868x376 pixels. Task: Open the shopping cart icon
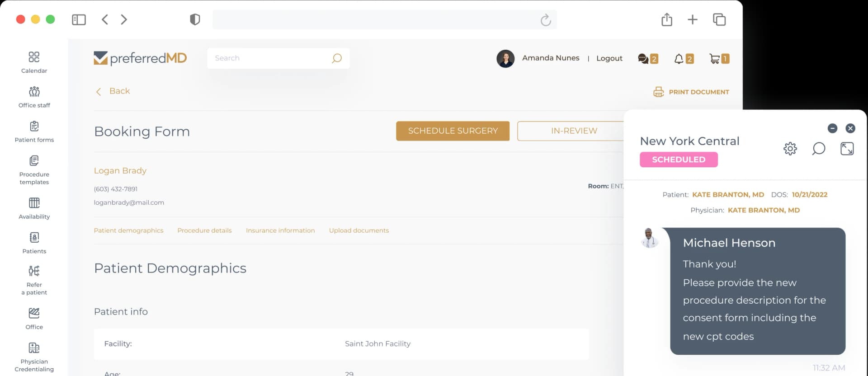click(x=714, y=59)
